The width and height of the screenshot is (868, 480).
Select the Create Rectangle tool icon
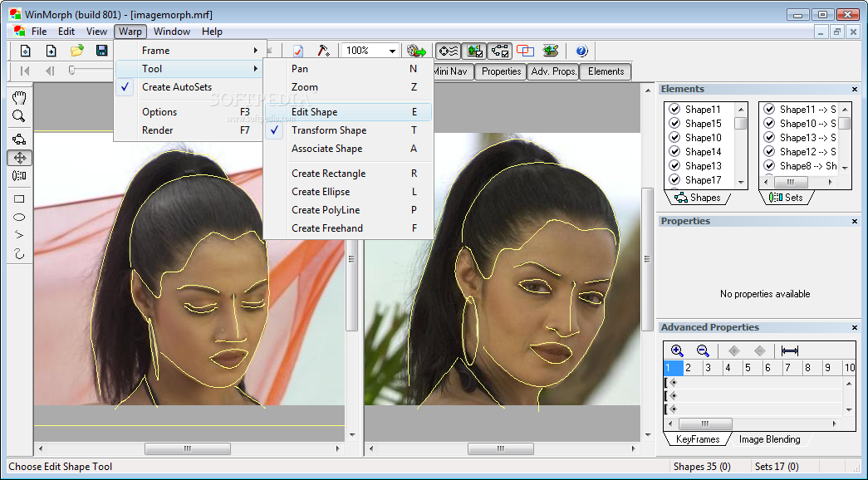pyautogui.click(x=19, y=198)
